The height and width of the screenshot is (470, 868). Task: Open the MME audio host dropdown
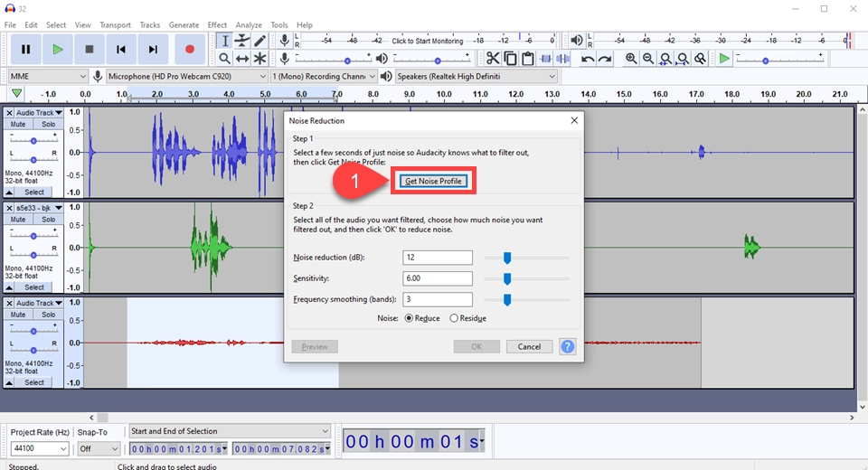pyautogui.click(x=48, y=77)
